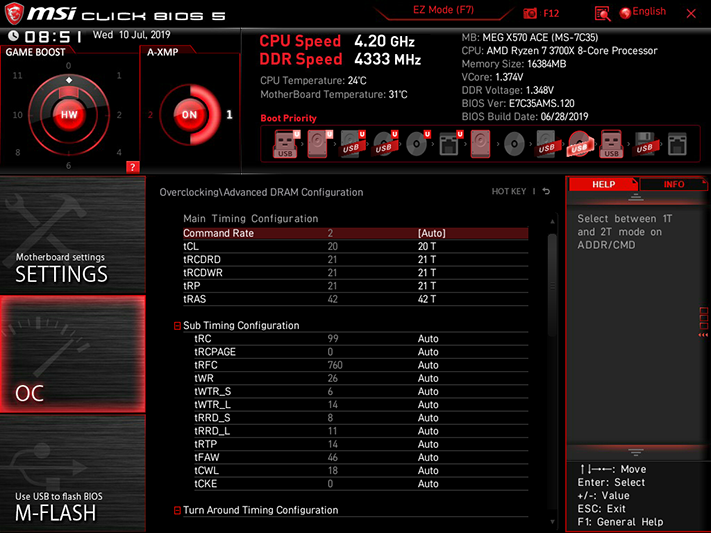Select the legacy USB hard disk boot icon
The width and height of the screenshot is (711, 533).
coord(546,144)
